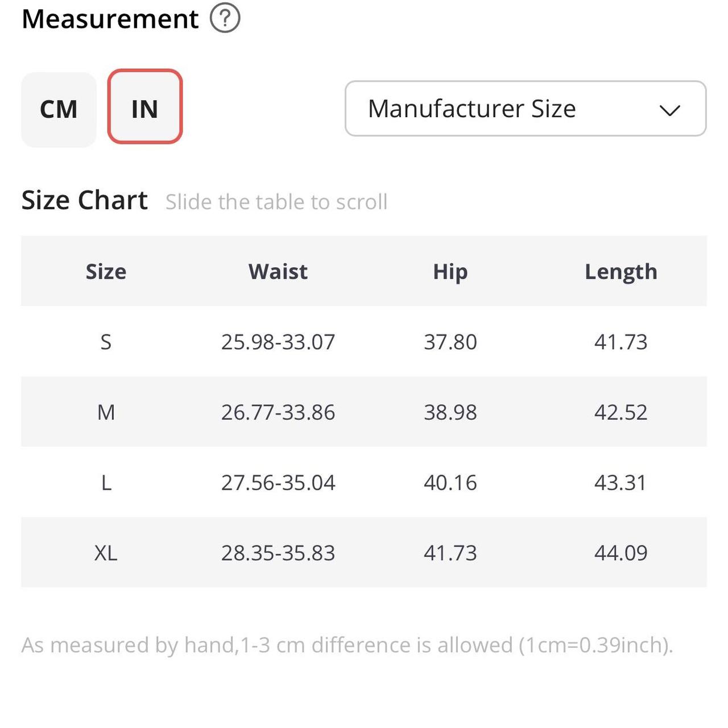Click hip value 40.16

click(450, 482)
